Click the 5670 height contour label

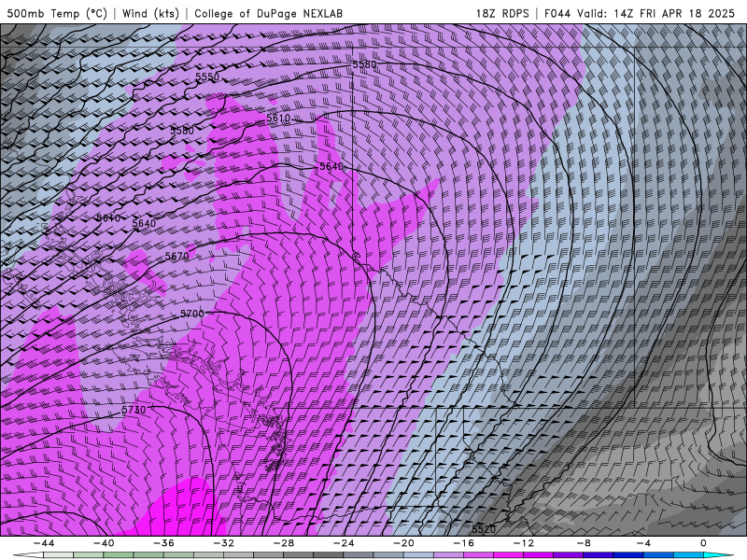pyautogui.click(x=176, y=256)
